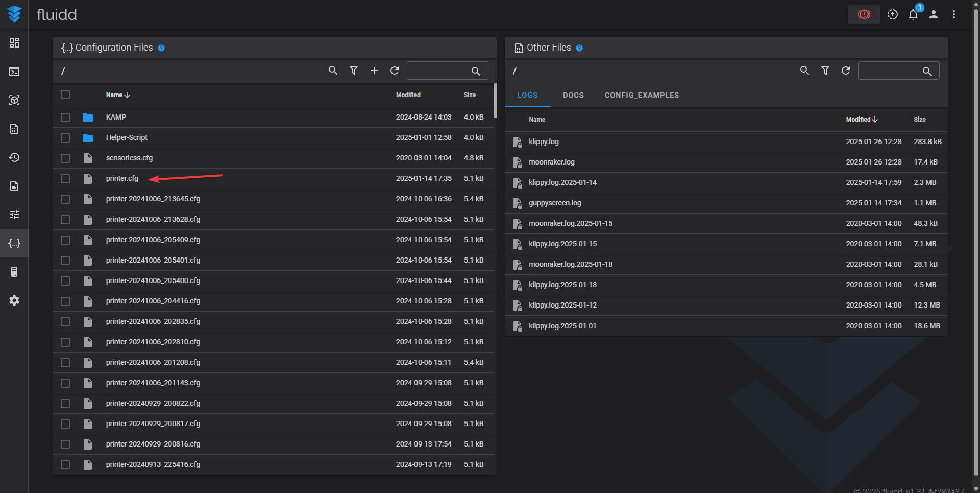
Task: Click the Configuration Files help icon
Action: [161, 48]
